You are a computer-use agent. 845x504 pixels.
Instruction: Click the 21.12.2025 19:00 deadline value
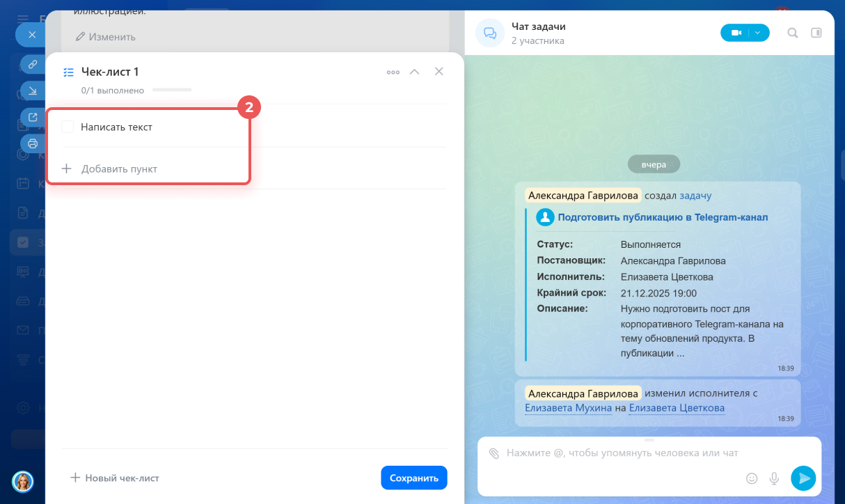coord(658,293)
